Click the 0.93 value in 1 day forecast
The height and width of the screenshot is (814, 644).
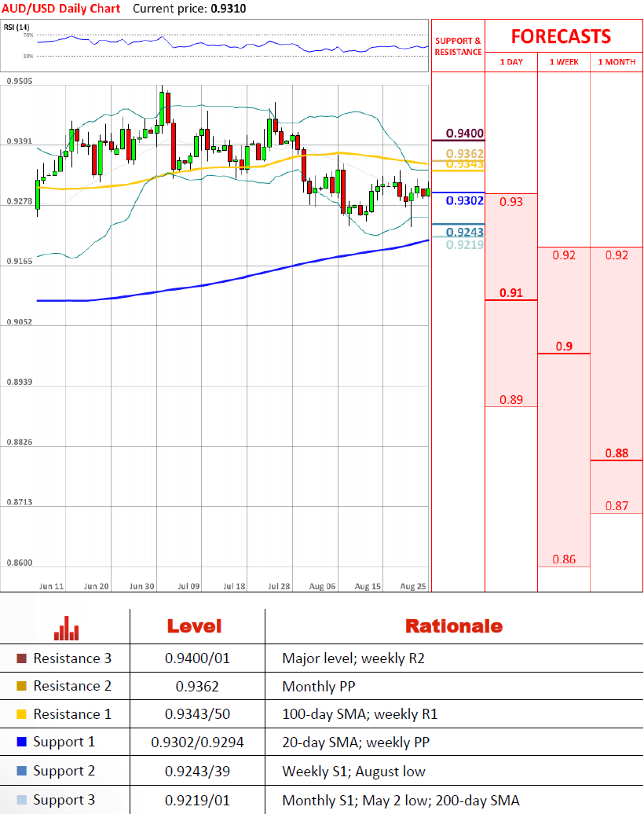pos(511,201)
